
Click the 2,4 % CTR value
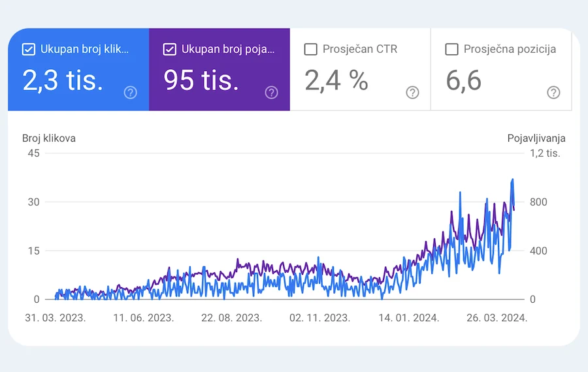(336, 80)
